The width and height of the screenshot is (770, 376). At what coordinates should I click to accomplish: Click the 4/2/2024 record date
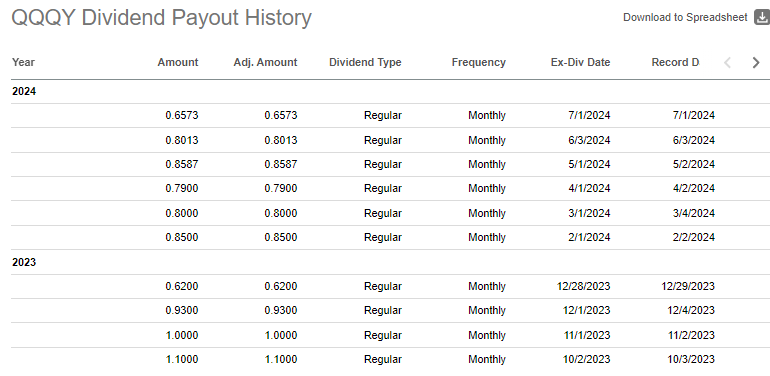click(x=694, y=188)
